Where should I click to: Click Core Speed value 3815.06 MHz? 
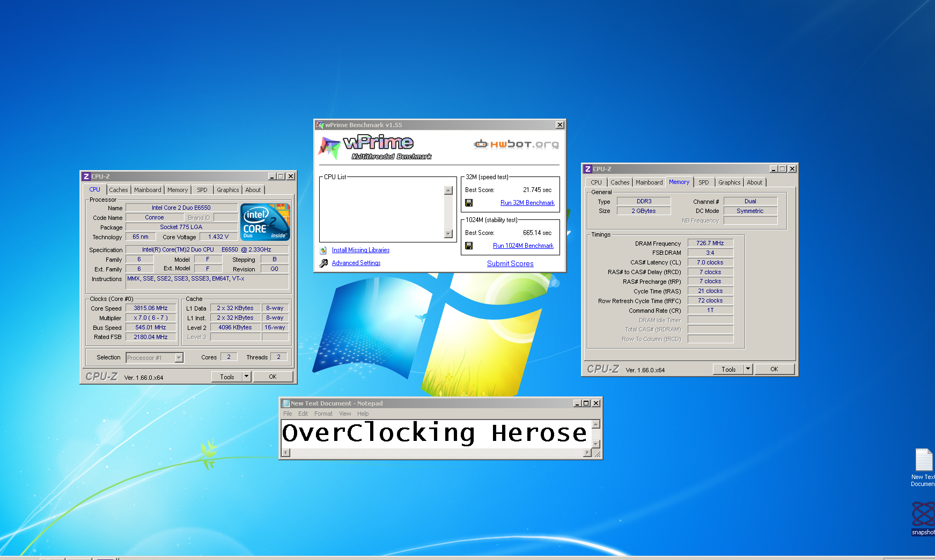pos(151,308)
